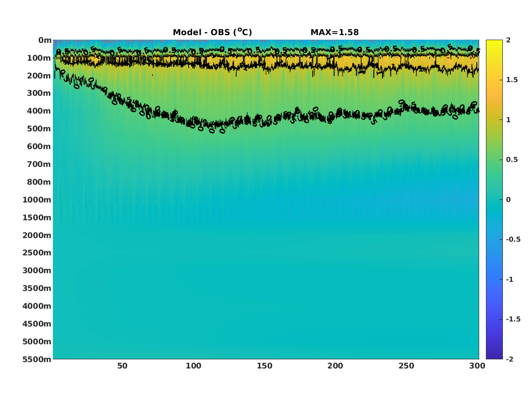Click the "0m" depth axis label
532x399 pixels.
(x=45, y=41)
